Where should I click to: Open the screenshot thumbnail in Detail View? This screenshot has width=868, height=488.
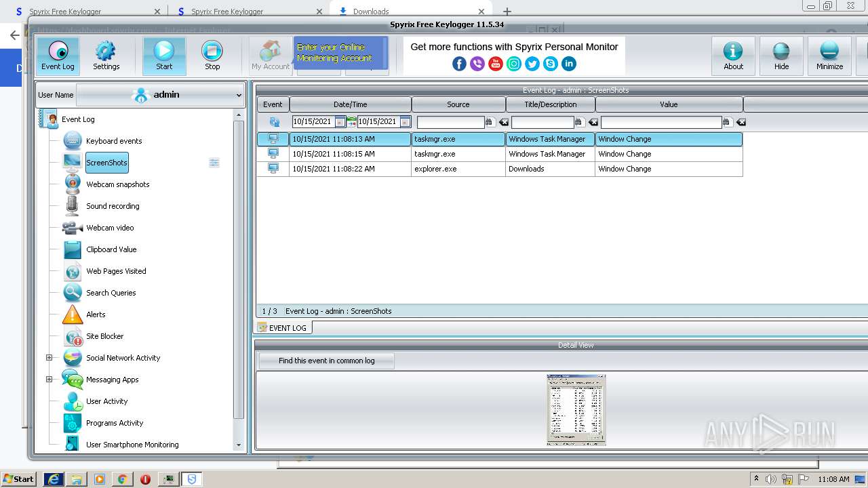pos(576,409)
